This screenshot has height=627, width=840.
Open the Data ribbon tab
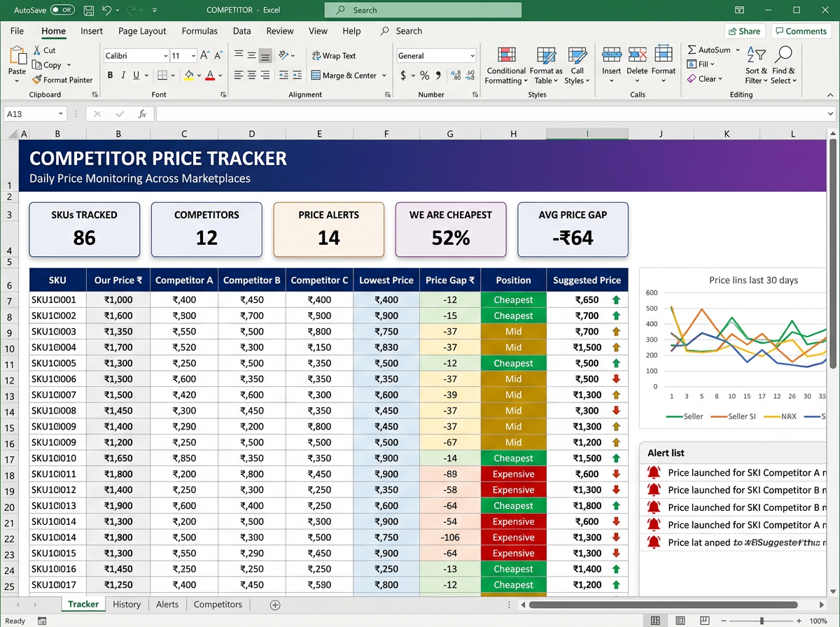242,31
